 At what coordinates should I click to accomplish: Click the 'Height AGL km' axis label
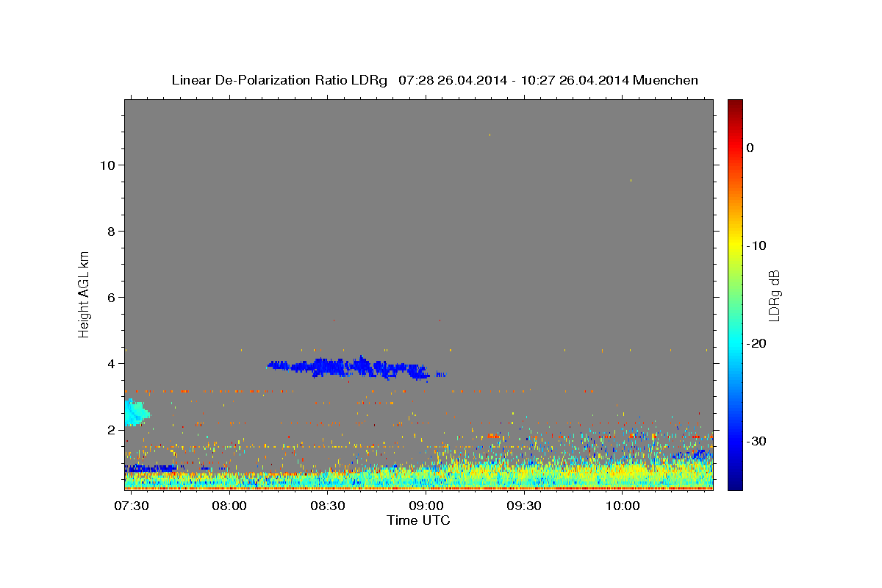(84, 294)
